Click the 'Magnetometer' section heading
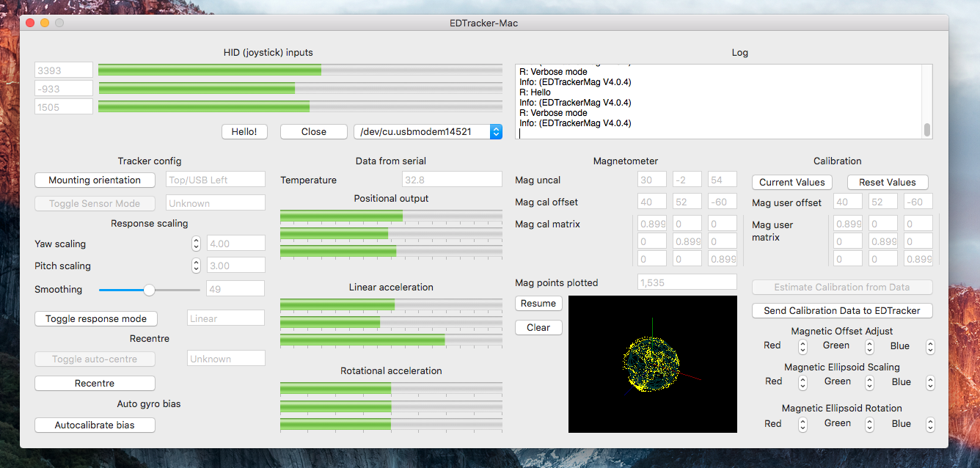 click(x=626, y=161)
